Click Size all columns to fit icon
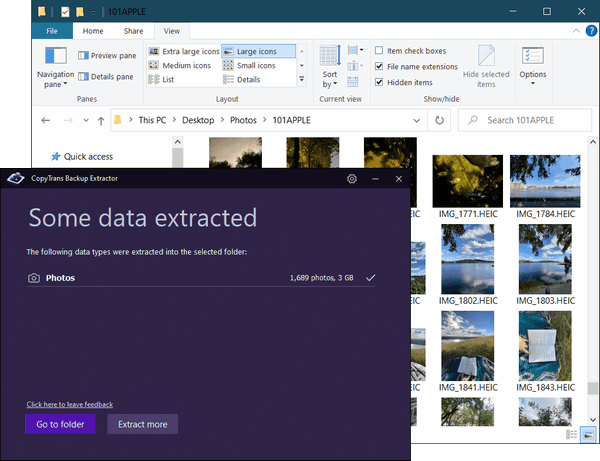The width and height of the screenshot is (600, 461). click(x=353, y=81)
